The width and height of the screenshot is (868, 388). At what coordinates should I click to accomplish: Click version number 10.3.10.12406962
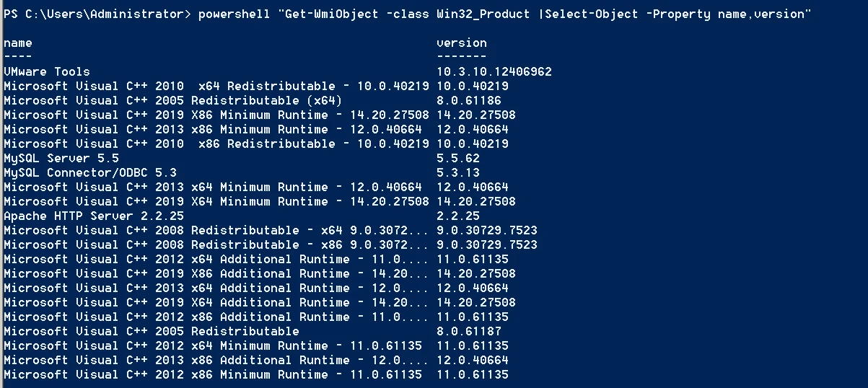coord(494,71)
